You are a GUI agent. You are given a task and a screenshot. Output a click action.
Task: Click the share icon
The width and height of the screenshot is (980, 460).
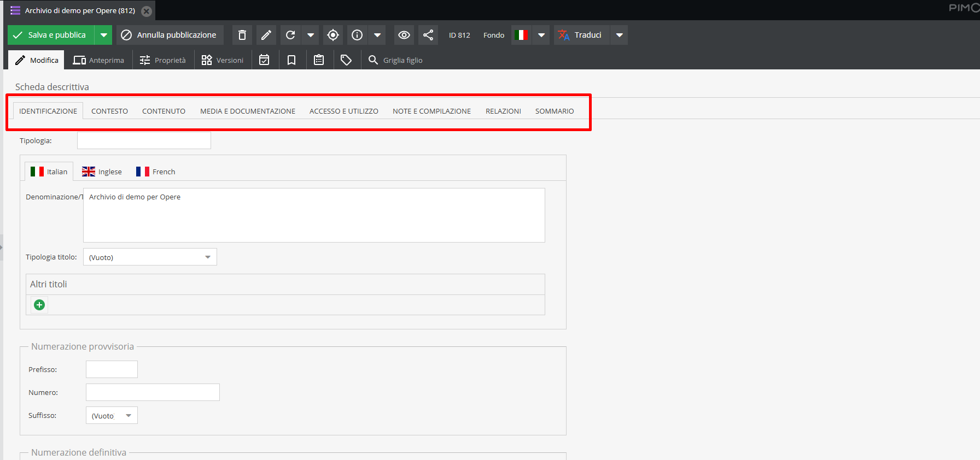click(428, 35)
